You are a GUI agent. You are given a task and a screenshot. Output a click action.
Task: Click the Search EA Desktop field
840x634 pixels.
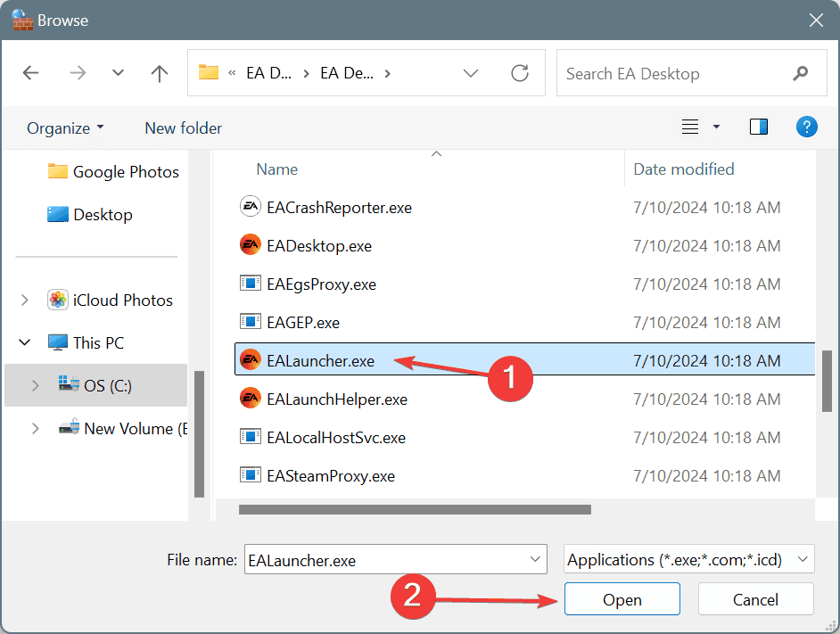pos(692,73)
